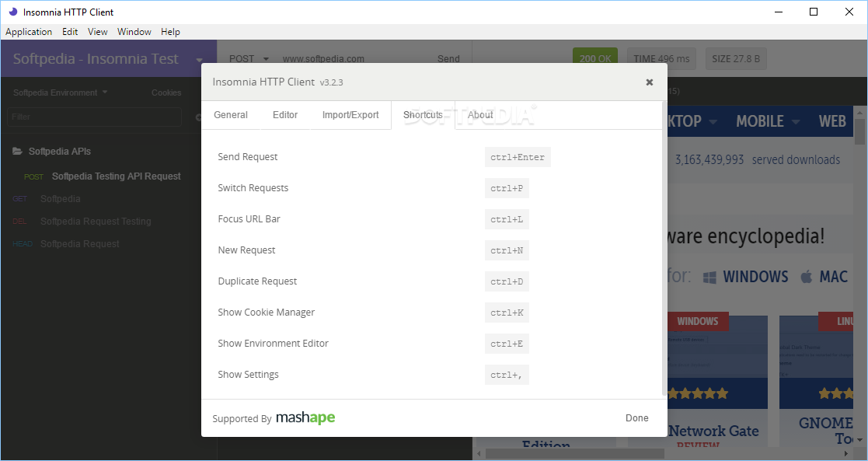Open the Edit menu

tap(70, 32)
